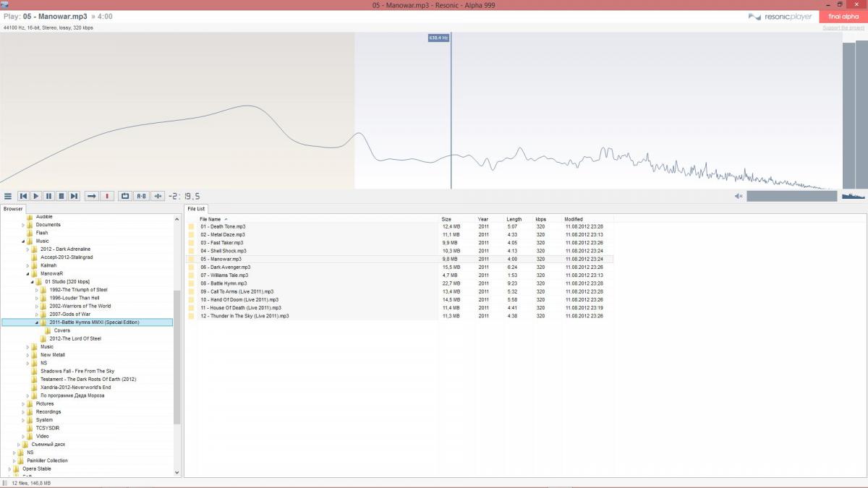Expand the Documents folder node

(x=23, y=225)
